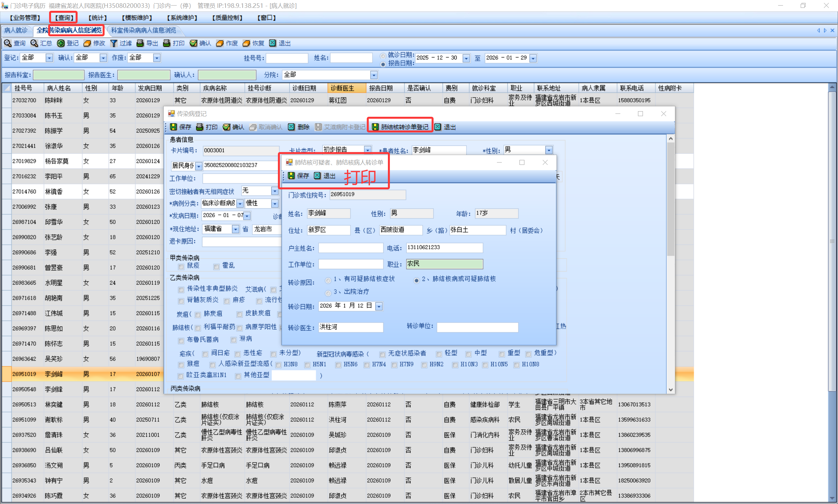This screenshot has height=504, width=838.
Task: Open the 登记 status dropdown
Action: (49, 58)
